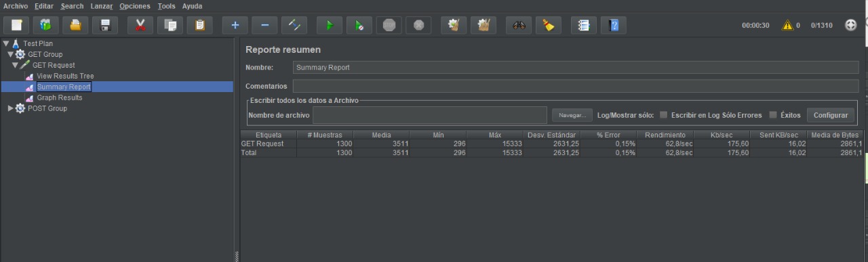
Task: Select Test Plan in the tree
Action: (x=38, y=43)
